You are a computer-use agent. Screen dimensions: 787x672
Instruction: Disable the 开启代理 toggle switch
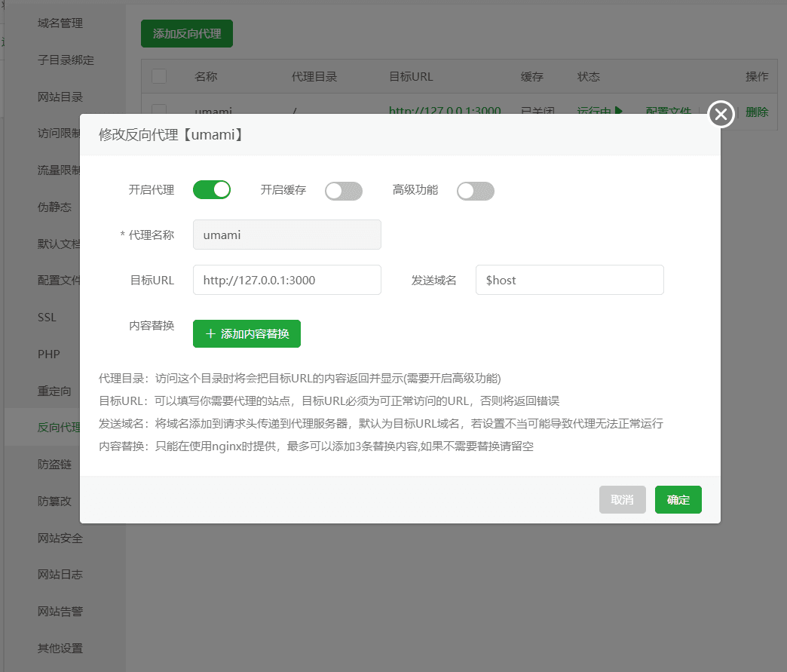point(212,190)
